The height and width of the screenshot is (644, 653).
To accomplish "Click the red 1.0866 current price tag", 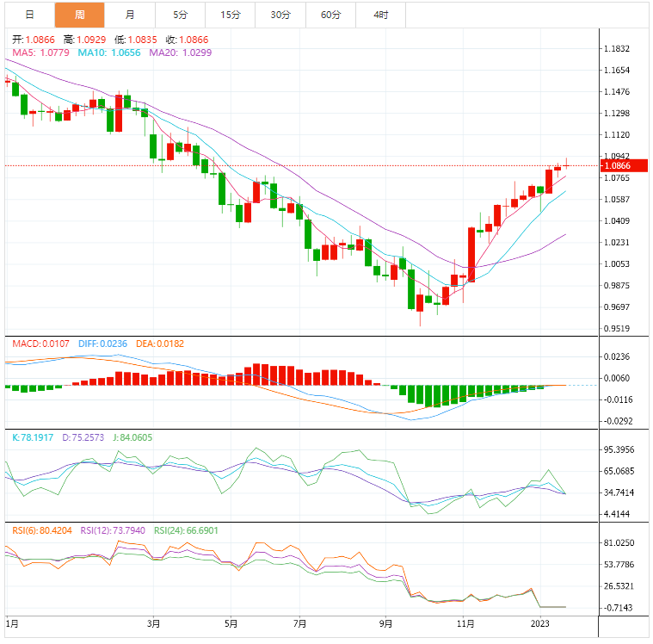I will pyautogui.click(x=624, y=165).
